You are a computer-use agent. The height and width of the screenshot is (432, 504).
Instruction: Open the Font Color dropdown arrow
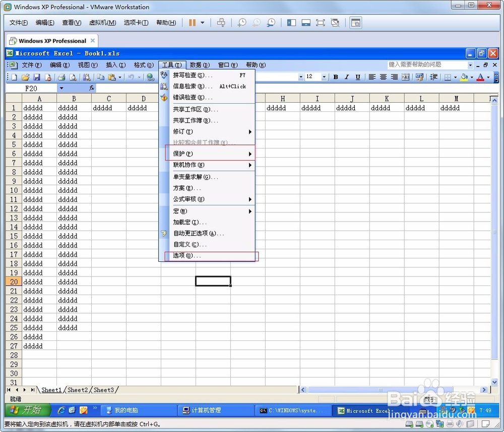(x=488, y=77)
